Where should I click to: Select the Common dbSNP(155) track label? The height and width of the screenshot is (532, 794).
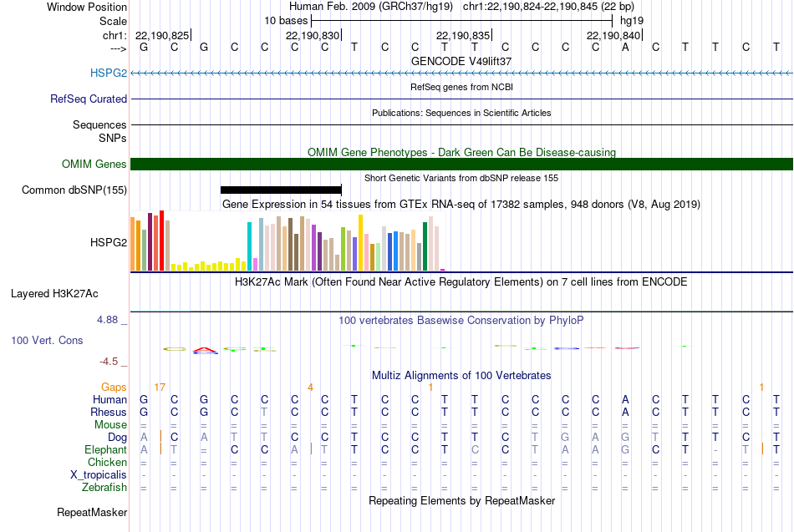(74, 190)
